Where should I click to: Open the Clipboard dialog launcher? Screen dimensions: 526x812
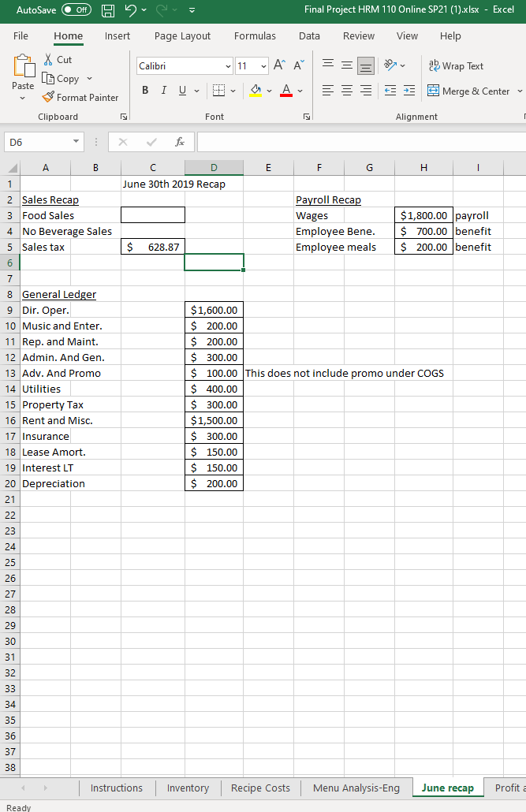tap(123, 117)
